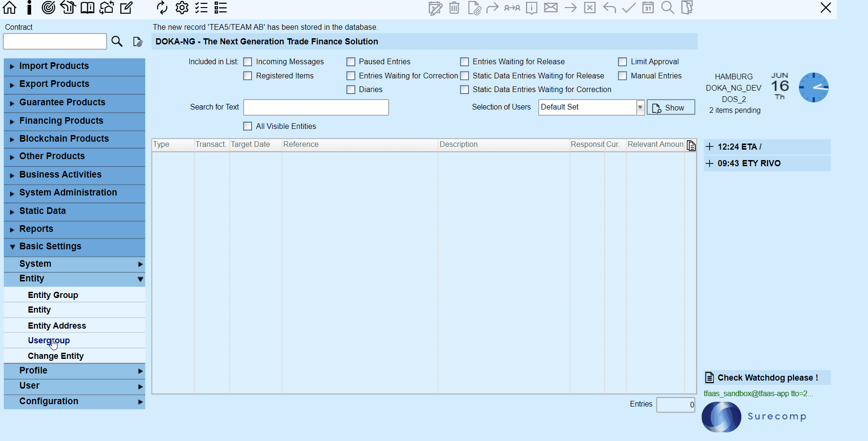The height and width of the screenshot is (441, 868).
Task: Click the document icon in table header
Action: [691, 145]
